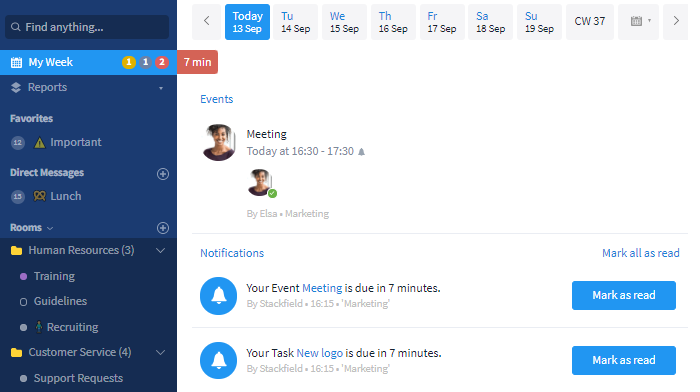Screen dimensions: 700x392
Task: Go to next week with right arrow
Action: pos(676,21)
